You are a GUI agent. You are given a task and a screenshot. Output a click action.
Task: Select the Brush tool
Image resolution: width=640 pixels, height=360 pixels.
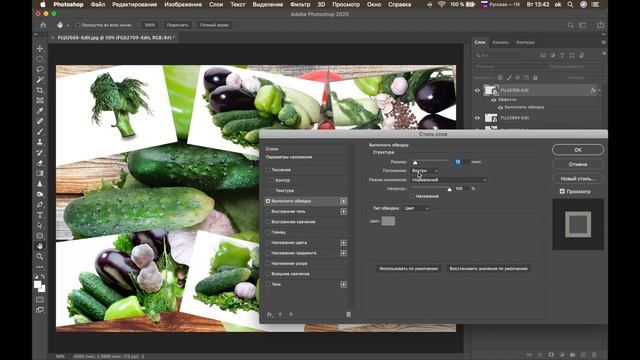coord(40,132)
